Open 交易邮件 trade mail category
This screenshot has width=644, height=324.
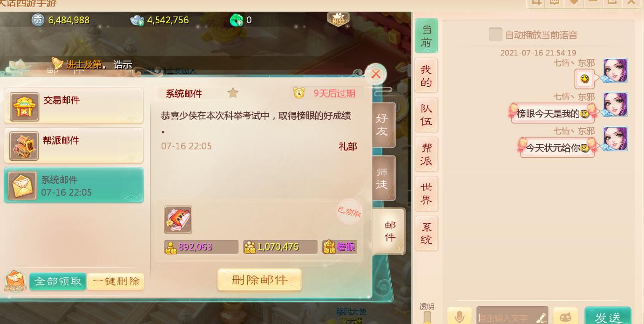click(74, 106)
